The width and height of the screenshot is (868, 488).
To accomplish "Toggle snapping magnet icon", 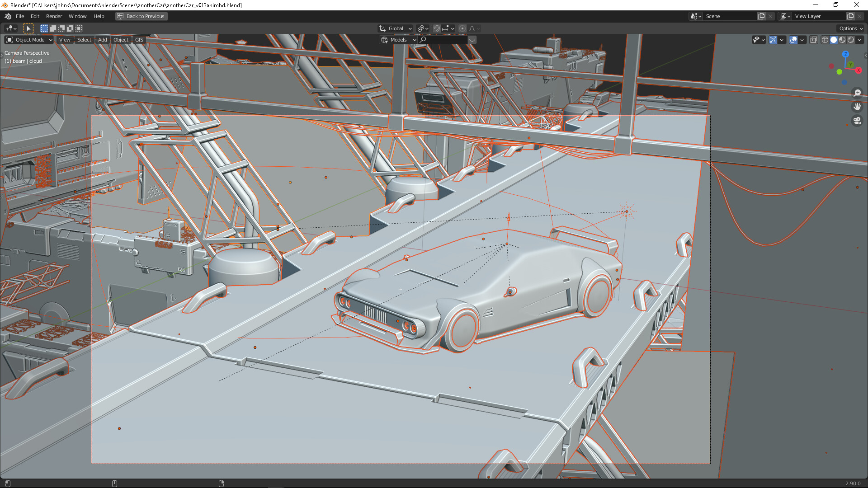I will coord(436,28).
